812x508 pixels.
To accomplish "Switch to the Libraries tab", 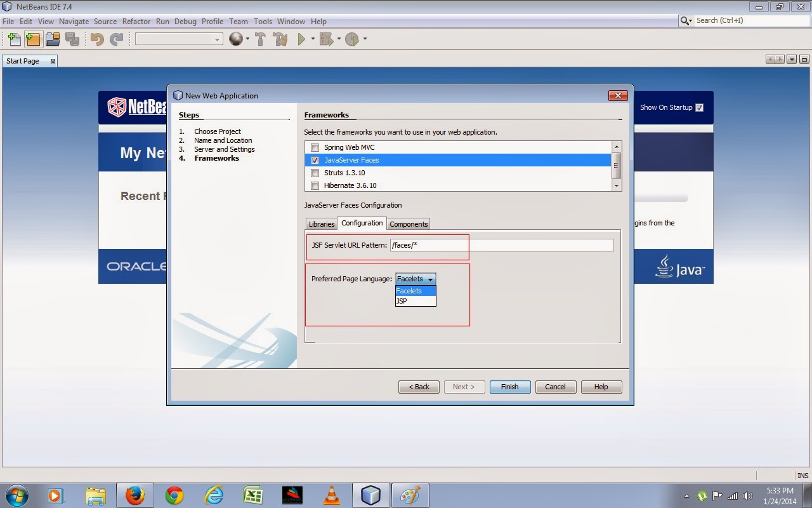I will (322, 224).
